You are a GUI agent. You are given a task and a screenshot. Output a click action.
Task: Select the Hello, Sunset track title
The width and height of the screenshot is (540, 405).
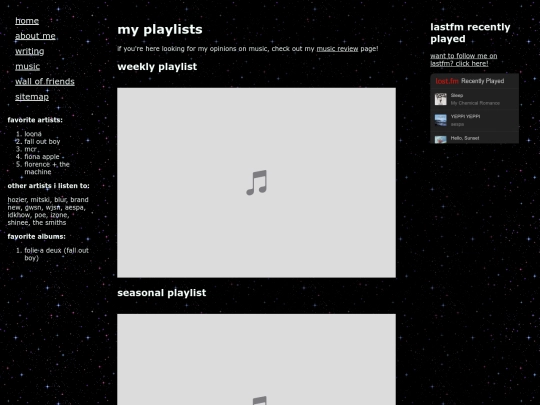pyautogui.click(x=465, y=138)
